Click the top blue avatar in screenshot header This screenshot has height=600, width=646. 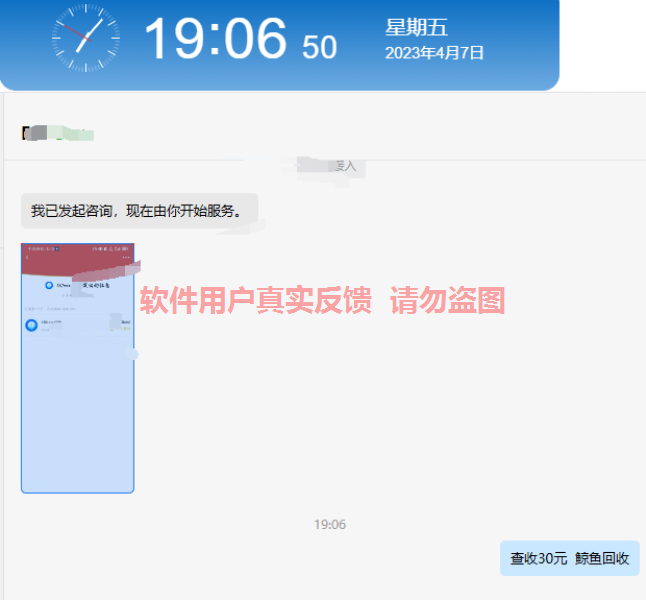tap(49, 284)
